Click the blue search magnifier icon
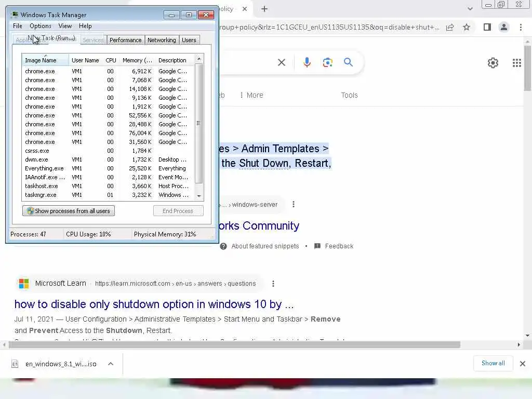 tap(348, 62)
